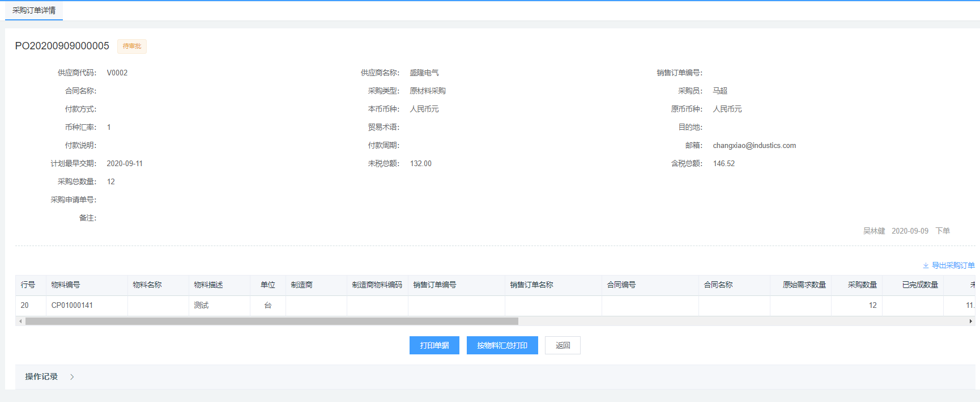Select the 采购订单详情 tab
The height and width of the screenshot is (402, 980).
[x=34, y=11]
